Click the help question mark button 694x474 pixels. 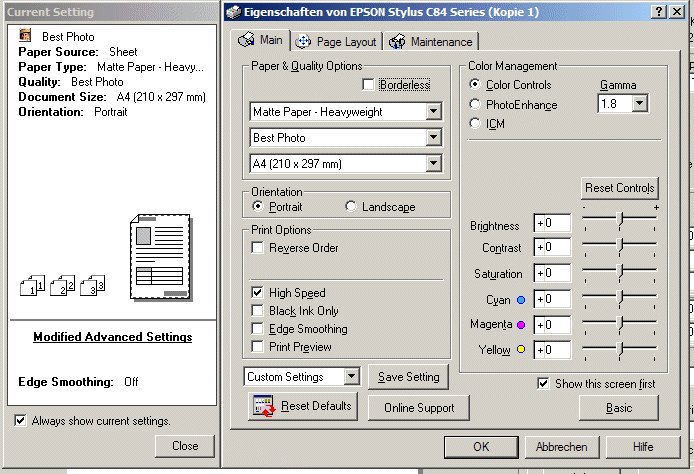point(659,12)
